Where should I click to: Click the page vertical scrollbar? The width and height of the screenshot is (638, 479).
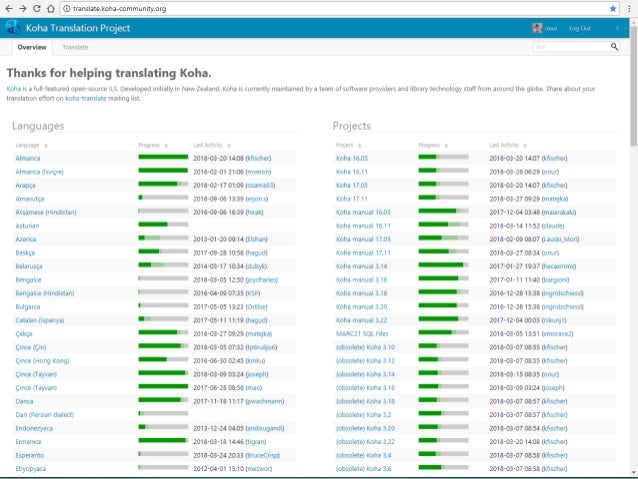click(634, 85)
